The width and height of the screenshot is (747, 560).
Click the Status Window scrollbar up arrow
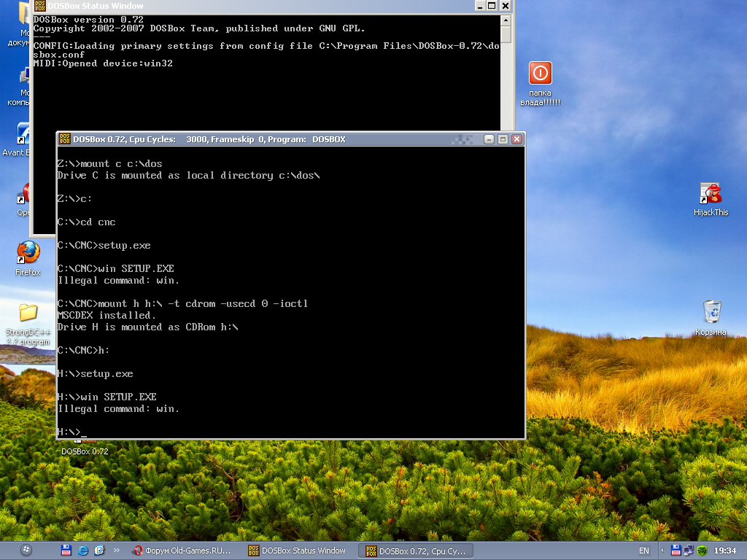[x=506, y=20]
